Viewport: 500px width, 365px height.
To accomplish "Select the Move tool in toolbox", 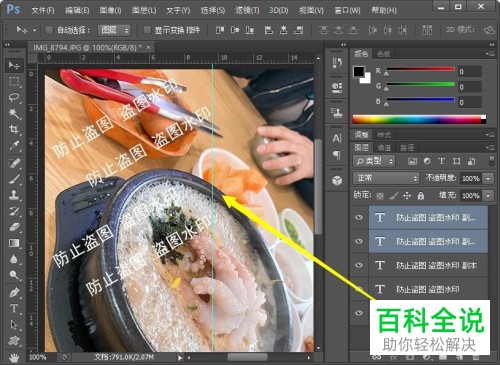I will (x=14, y=65).
